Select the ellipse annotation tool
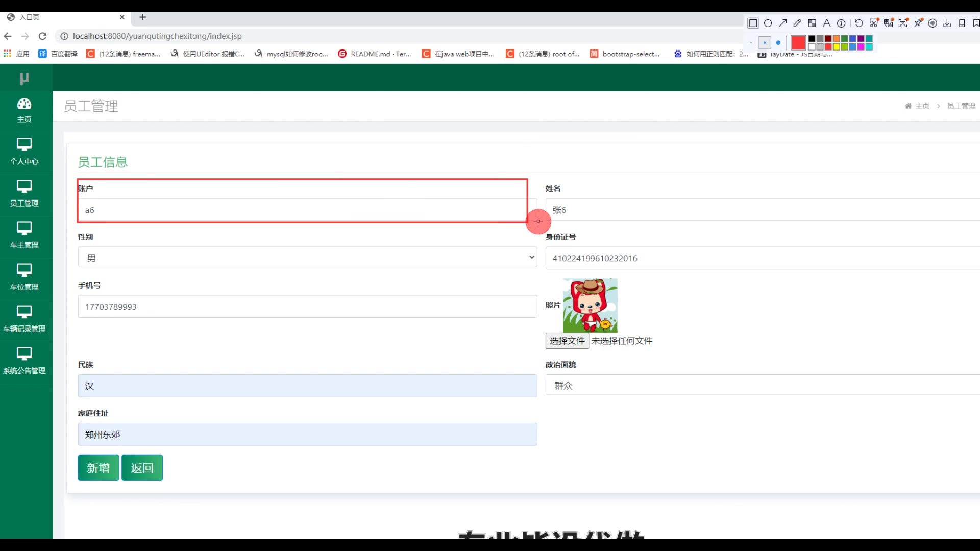Viewport: 980px width, 551px height. (768, 23)
